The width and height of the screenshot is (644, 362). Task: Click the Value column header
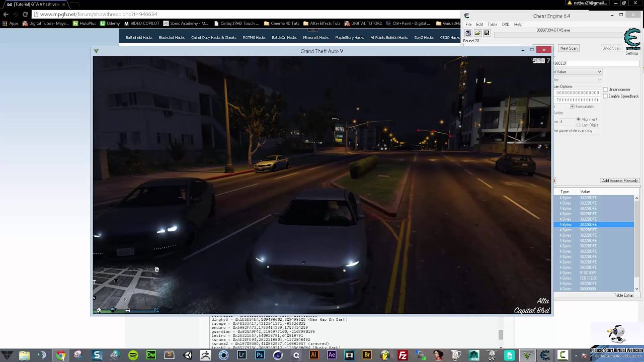[x=585, y=192]
